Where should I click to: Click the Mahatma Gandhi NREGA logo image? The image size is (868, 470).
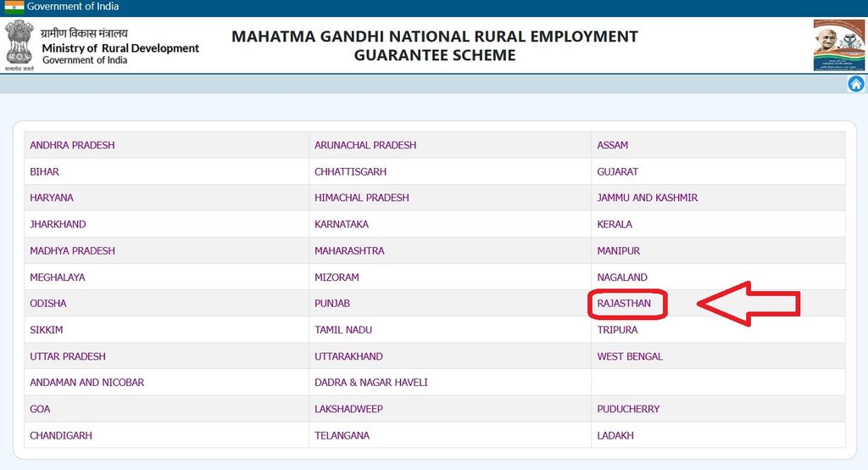pyautogui.click(x=838, y=45)
